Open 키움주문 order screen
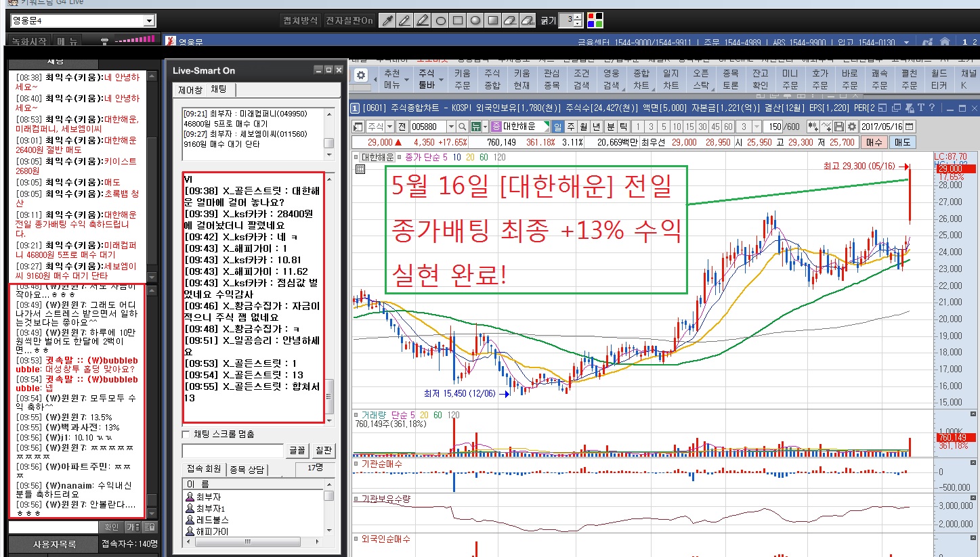The height and width of the screenshot is (557, 980). 463,79
